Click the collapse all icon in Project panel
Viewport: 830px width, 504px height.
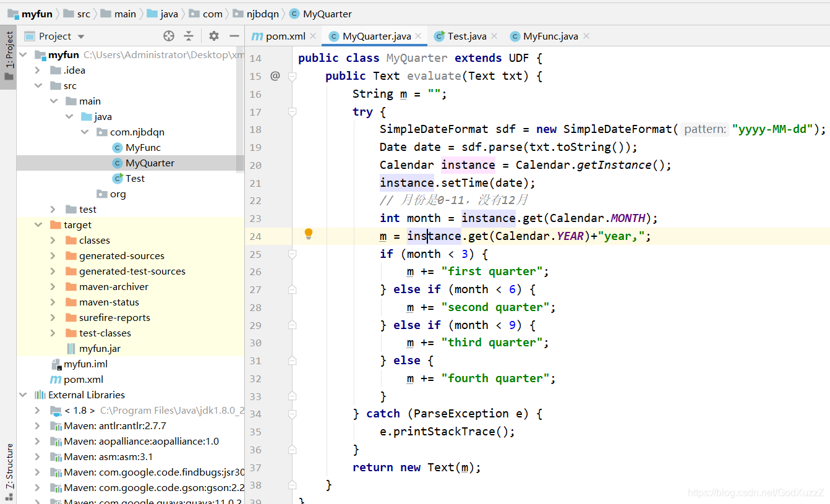click(x=189, y=36)
